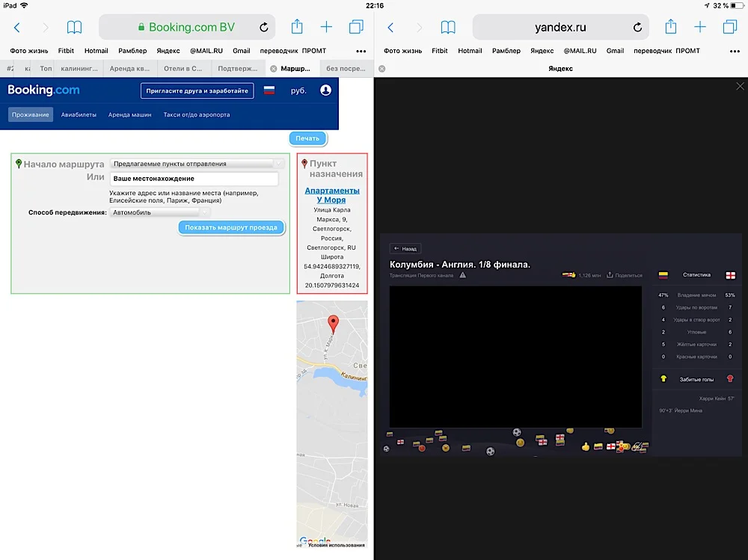This screenshot has width=748, height=560.
Task: Open без посре... Safari tab
Action: pyautogui.click(x=346, y=69)
